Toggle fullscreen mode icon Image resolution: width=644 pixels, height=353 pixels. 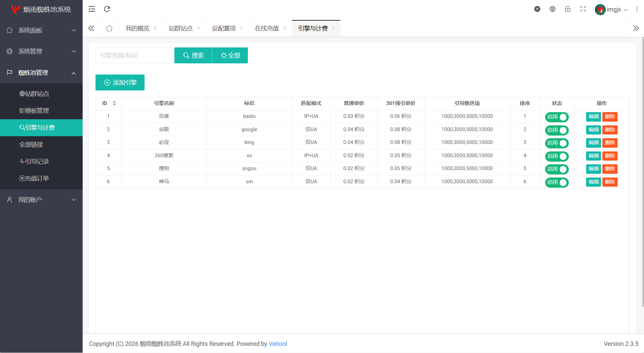(x=583, y=9)
